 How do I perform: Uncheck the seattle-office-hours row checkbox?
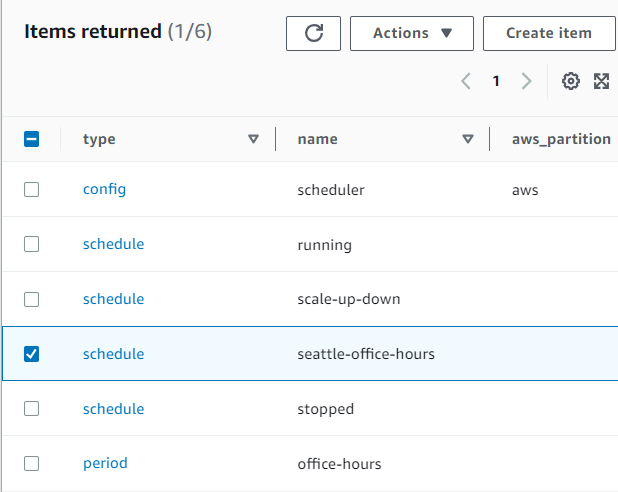point(31,354)
